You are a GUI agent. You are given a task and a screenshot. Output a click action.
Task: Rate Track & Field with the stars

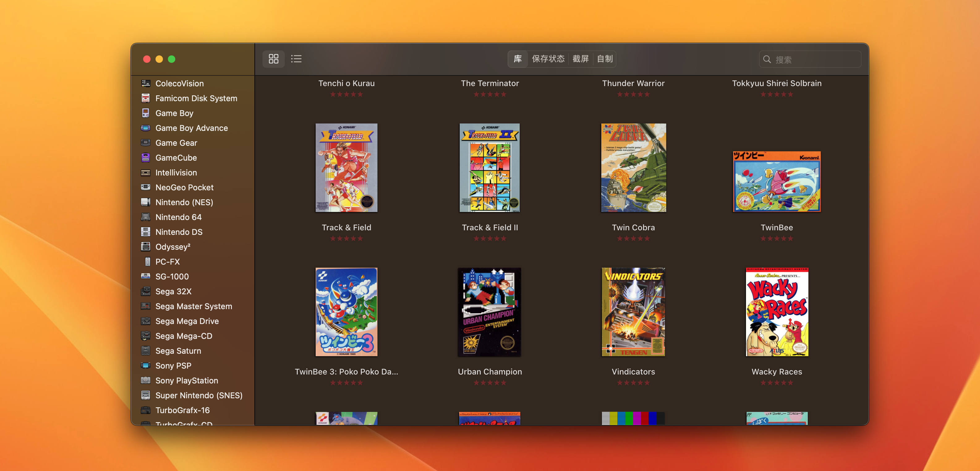[x=346, y=239]
